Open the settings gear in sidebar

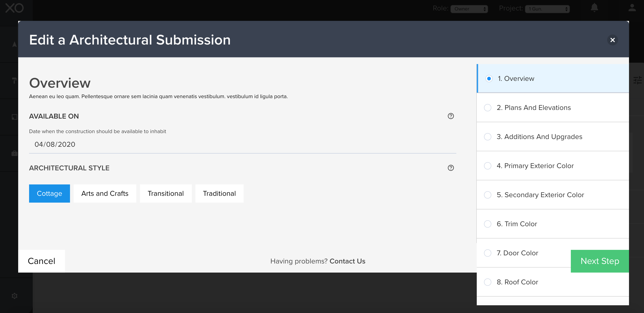[x=15, y=296]
